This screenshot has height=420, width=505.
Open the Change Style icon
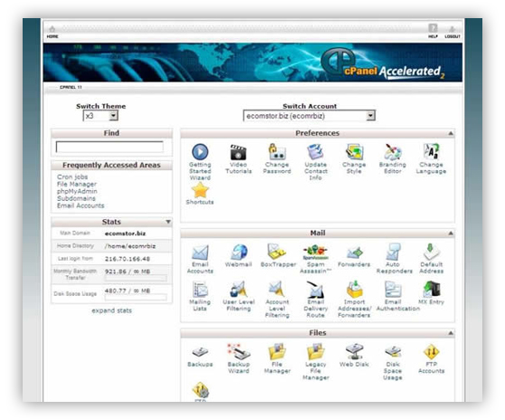(354, 152)
